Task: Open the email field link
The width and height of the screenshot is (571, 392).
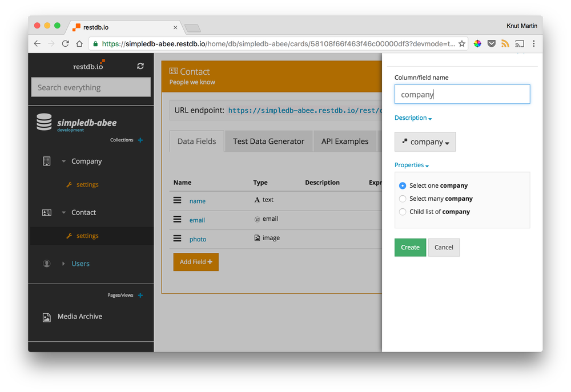Action: (197, 220)
